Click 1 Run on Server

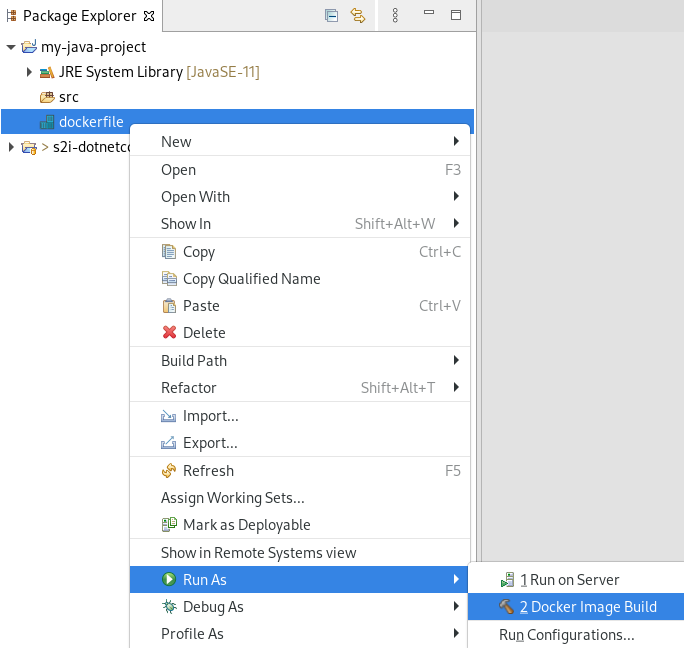coord(574,580)
